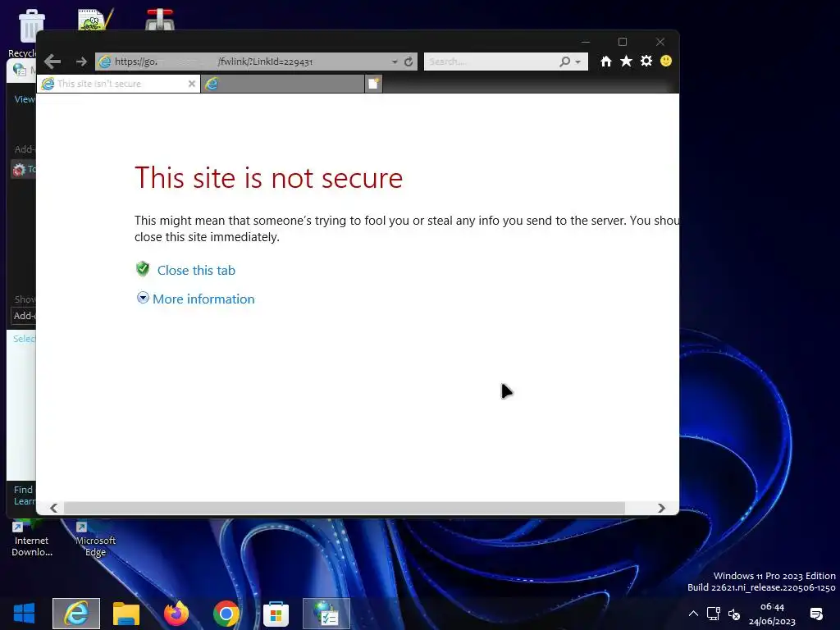Open Microsoft Store taskbar icon
This screenshot has width=840, height=630.
(276, 614)
